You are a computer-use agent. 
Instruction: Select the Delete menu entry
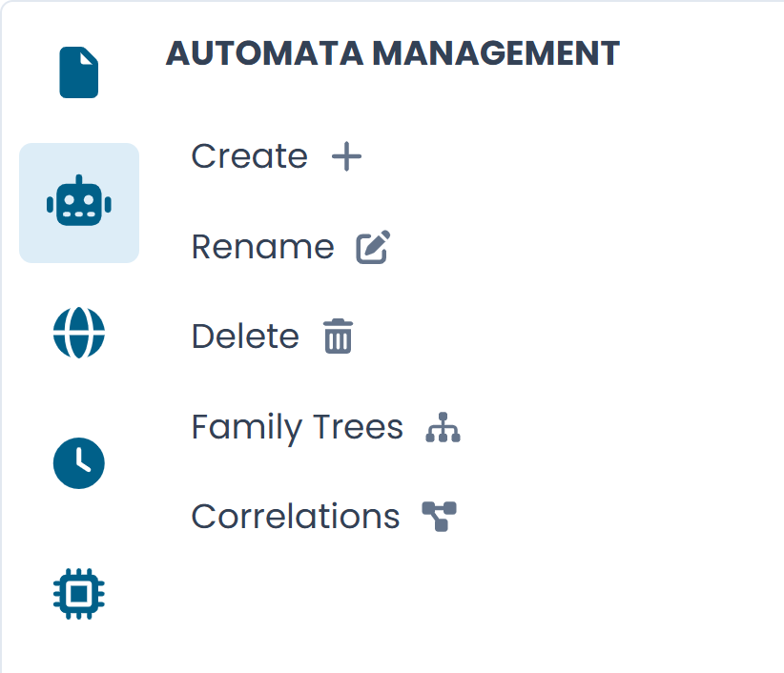click(x=245, y=336)
